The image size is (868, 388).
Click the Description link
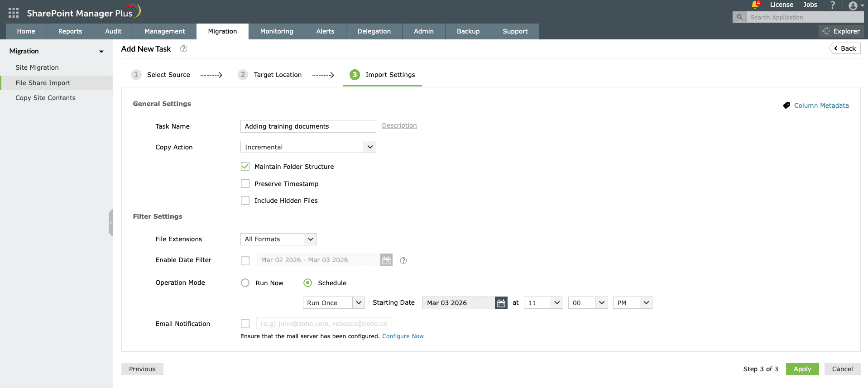pyautogui.click(x=399, y=125)
